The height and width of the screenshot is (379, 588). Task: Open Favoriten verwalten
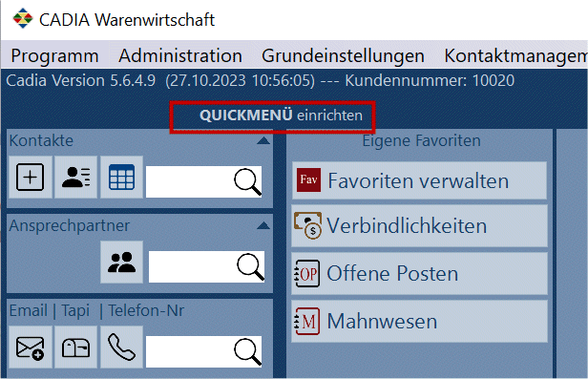(419, 180)
